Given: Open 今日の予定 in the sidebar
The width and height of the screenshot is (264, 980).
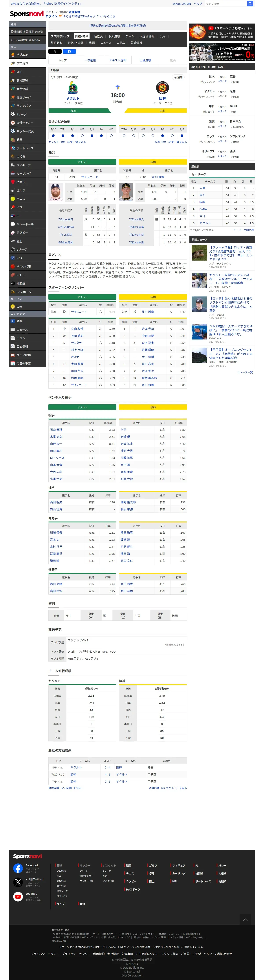Looking at the screenshot, I should [x=27, y=364].
